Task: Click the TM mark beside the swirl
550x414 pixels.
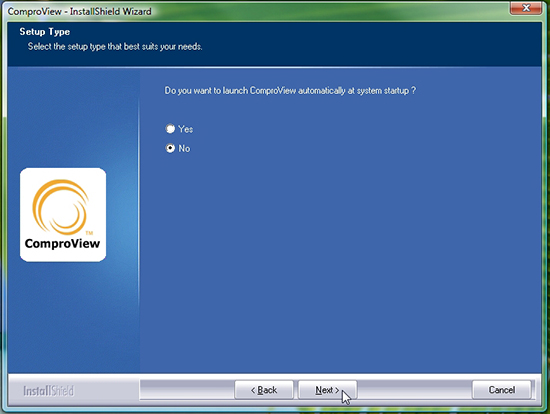Action: click(x=89, y=233)
